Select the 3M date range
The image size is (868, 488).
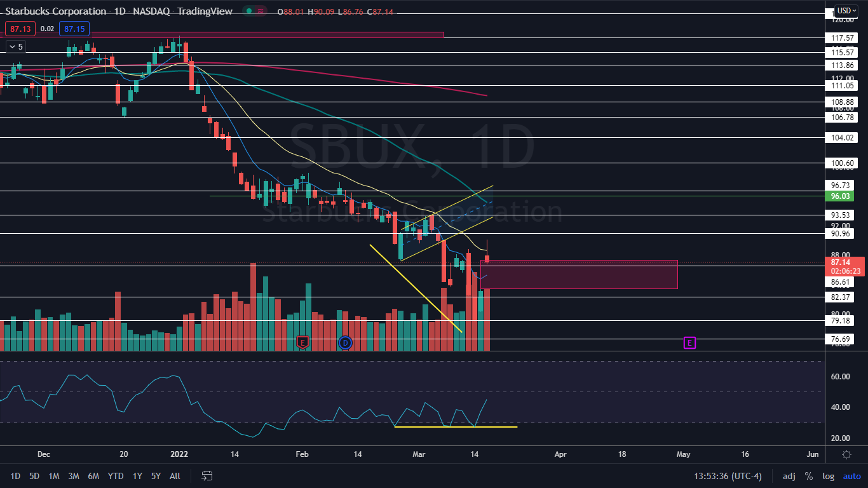[74, 476]
